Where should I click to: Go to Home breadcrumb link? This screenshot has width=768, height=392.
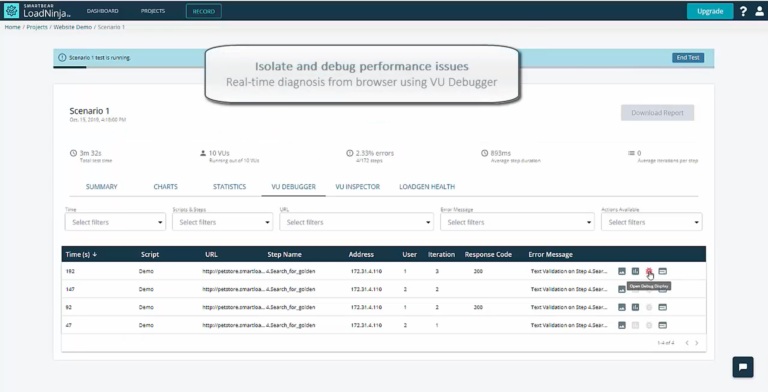pyautogui.click(x=12, y=27)
